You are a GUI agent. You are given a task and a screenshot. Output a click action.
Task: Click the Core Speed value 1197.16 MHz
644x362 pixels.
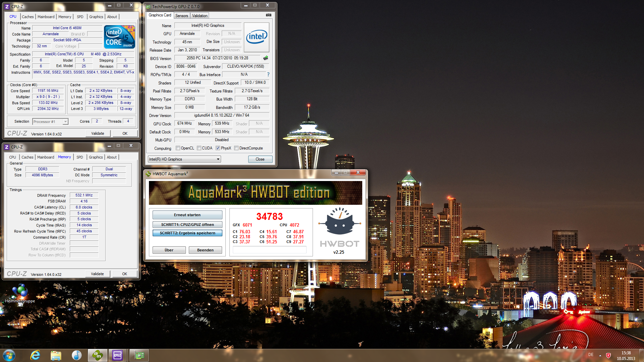tap(48, 91)
